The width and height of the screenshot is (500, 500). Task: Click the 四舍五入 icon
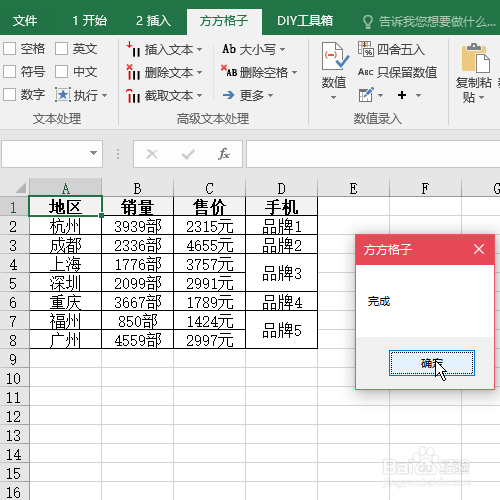pyautogui.click(x=365, y=49)
